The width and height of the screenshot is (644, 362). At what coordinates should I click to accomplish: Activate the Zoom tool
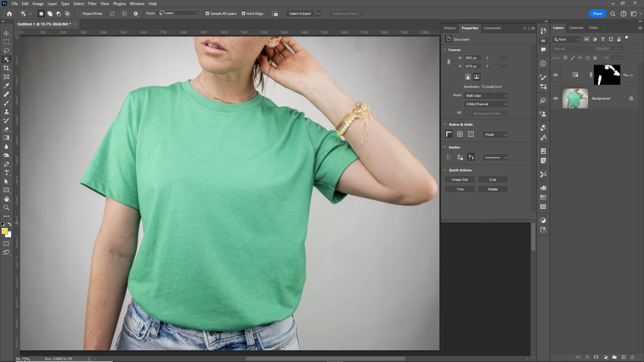click(6, 208)
